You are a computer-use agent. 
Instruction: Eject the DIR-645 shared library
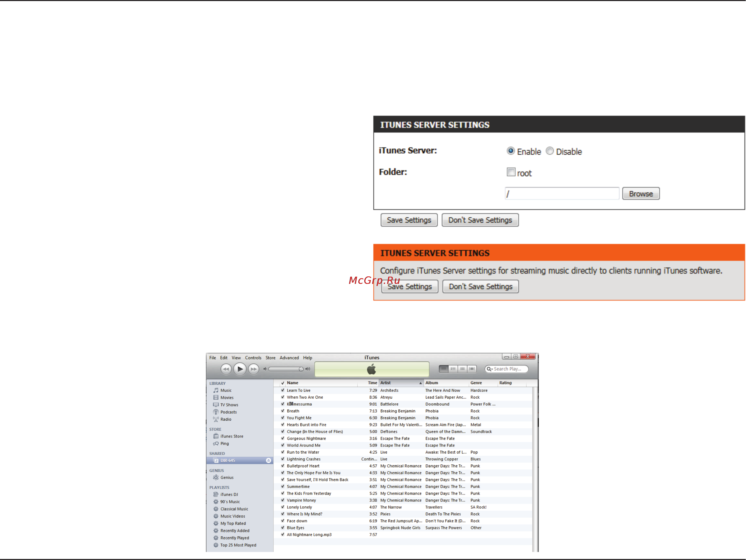(269, 461)
